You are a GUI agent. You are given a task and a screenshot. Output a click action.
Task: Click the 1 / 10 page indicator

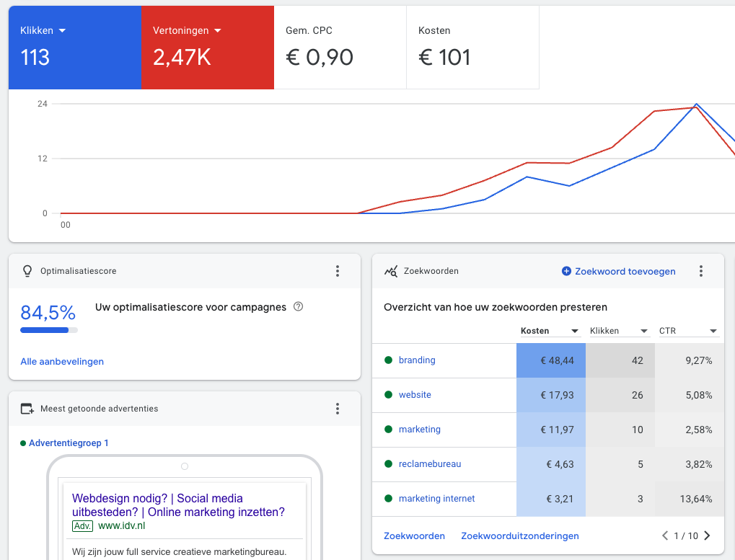686,536
